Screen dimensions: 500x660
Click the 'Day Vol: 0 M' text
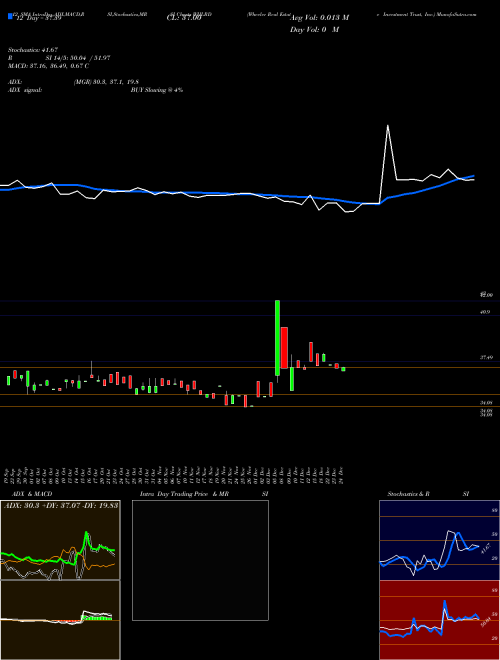click(x=314, y=30)
